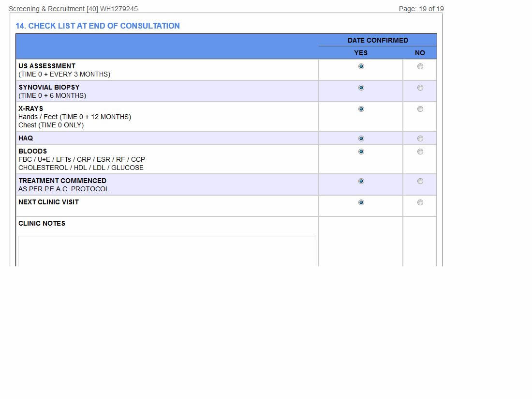Screen dimensions: 532x399
Task: Select YES for NEXT CLINIC VISIT
Action: pyautogui.click(x=361, y=202)
